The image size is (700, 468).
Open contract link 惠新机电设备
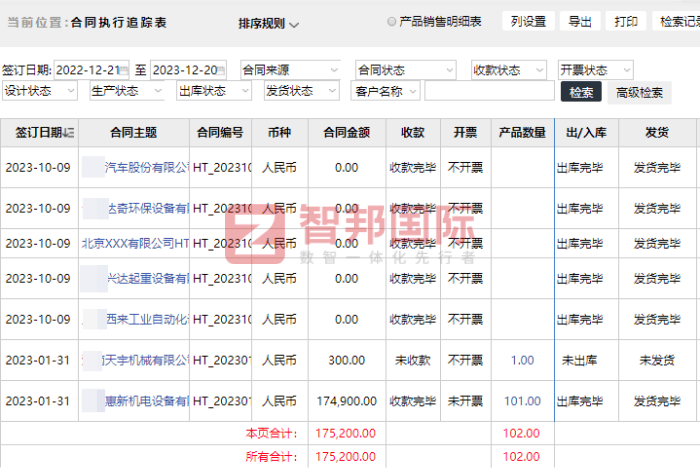pyautogui.click(x=147, y=401)
